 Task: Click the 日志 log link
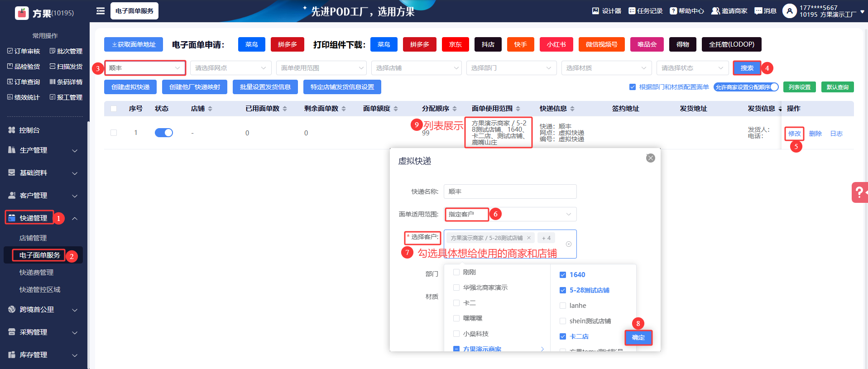[836, 134]
